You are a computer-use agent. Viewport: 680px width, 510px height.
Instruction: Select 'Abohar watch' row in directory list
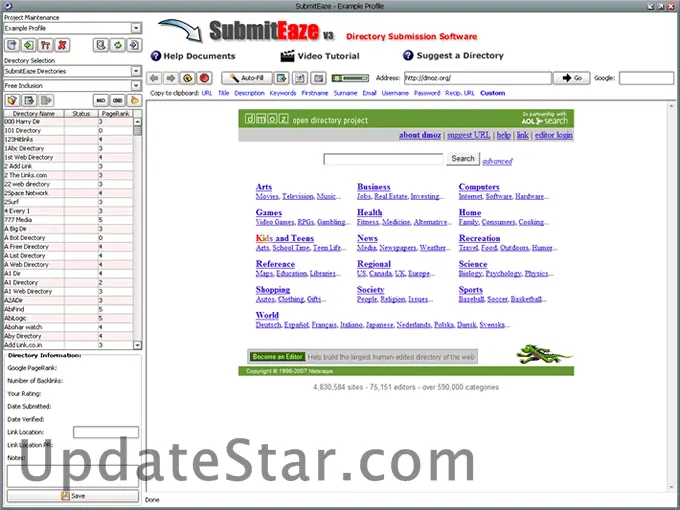pyautogui.click(x=69, y=327)
